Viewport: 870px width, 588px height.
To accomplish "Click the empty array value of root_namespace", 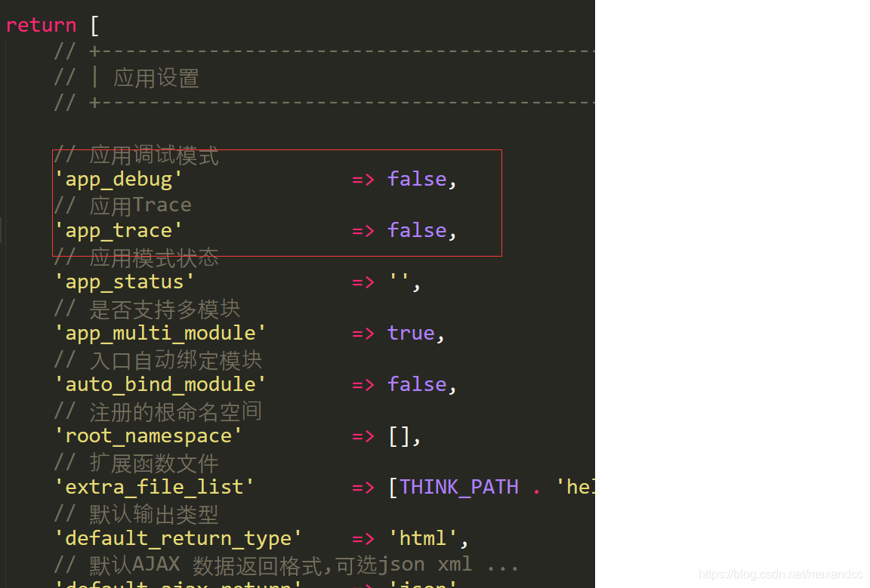I will coord(400,435).
